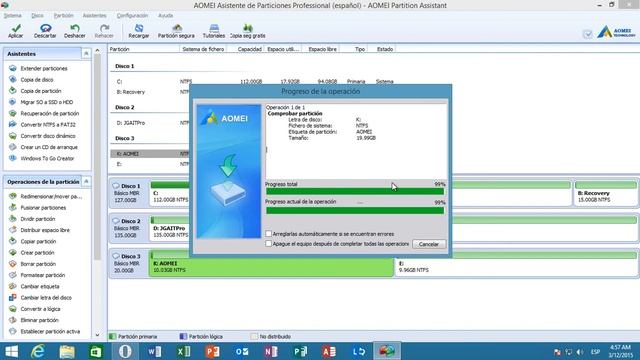The height and width of the screenshot is (360, 640).
Task: Select Establecer partición activa operation
Action: (50, 331)
